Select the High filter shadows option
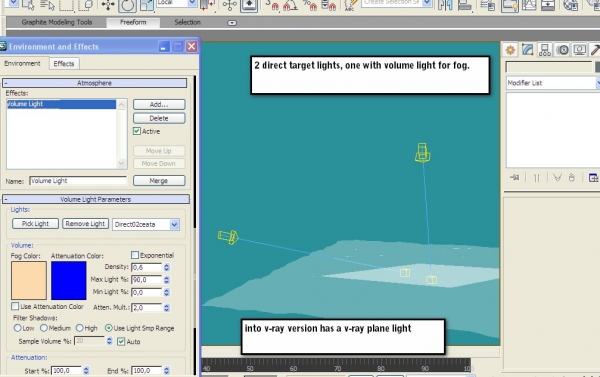 (80, 328)
